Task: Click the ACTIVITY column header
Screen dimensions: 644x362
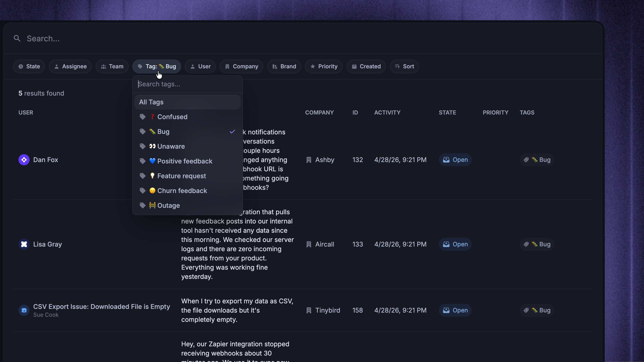Action: pyautogui.click(x=387, y=113)
